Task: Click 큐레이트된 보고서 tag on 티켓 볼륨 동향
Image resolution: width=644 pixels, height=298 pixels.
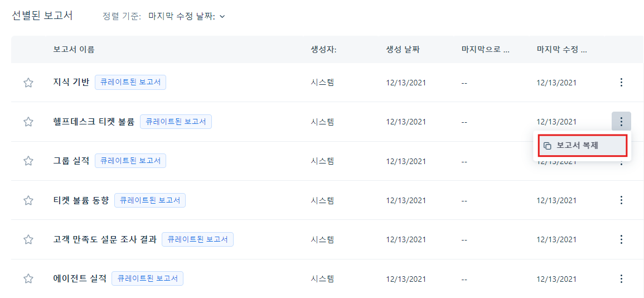Action: [150, 200]
